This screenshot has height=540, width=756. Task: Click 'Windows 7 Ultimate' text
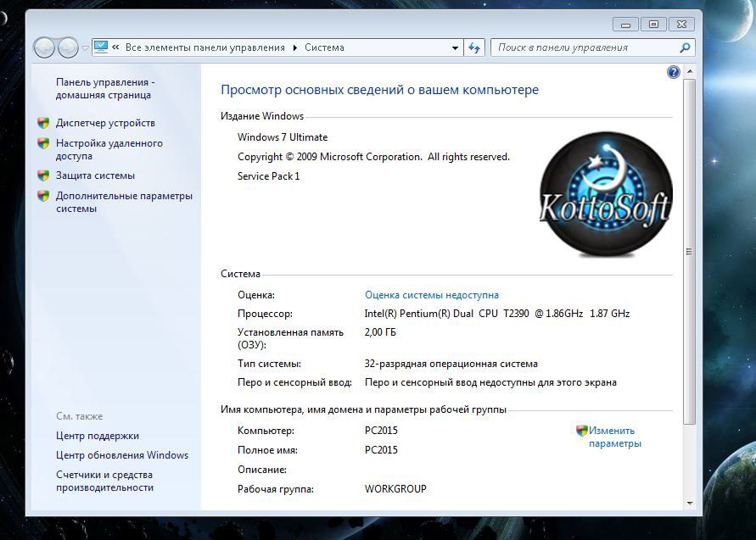pyautogui.click(x=283, y=137)
